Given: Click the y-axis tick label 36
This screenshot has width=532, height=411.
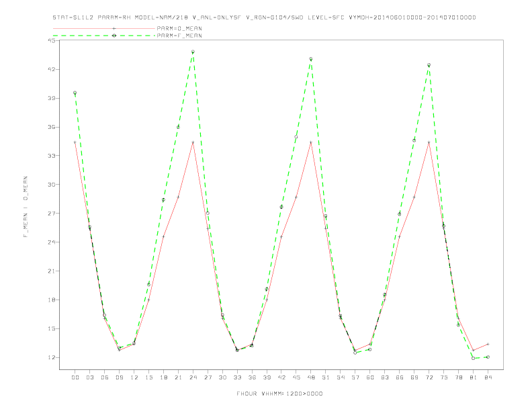Looking at the screenshot, I should pyautogui.click(x=52, y=127).
